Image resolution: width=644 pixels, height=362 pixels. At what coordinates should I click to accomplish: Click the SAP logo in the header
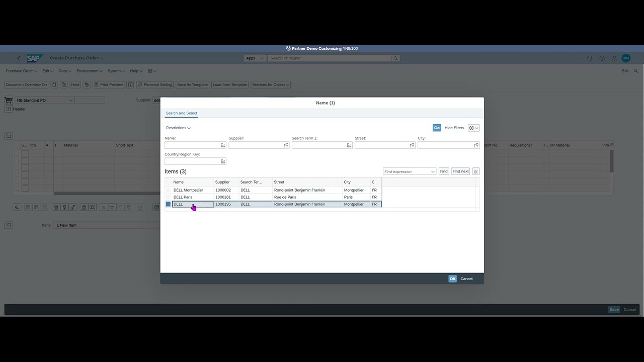[34, 58]
